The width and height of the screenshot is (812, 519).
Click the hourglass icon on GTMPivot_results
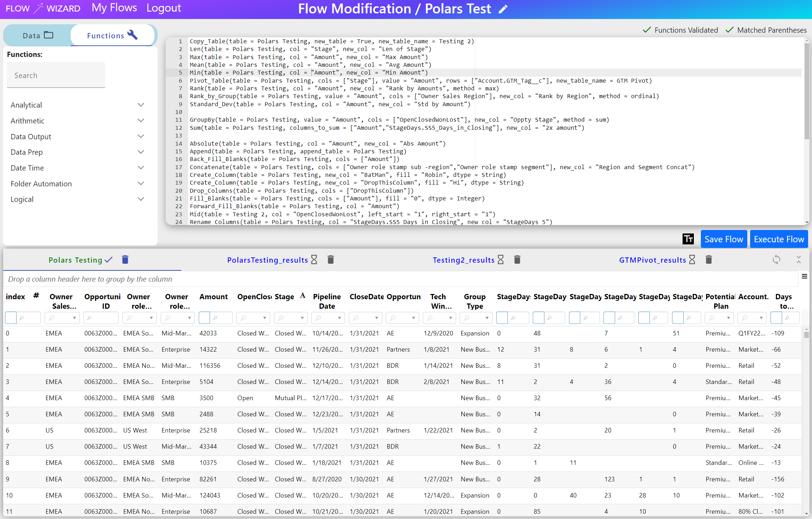(x=692, y=260)
